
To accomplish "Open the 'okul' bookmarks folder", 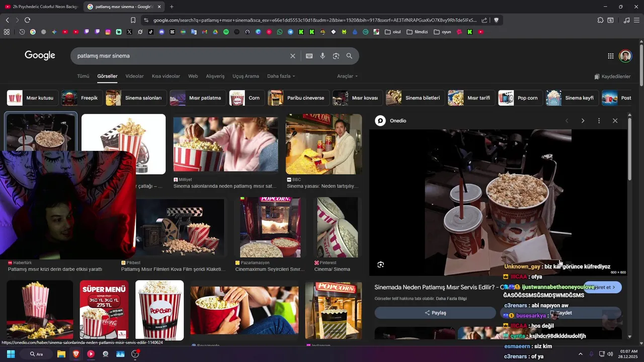I will point(393,32).
